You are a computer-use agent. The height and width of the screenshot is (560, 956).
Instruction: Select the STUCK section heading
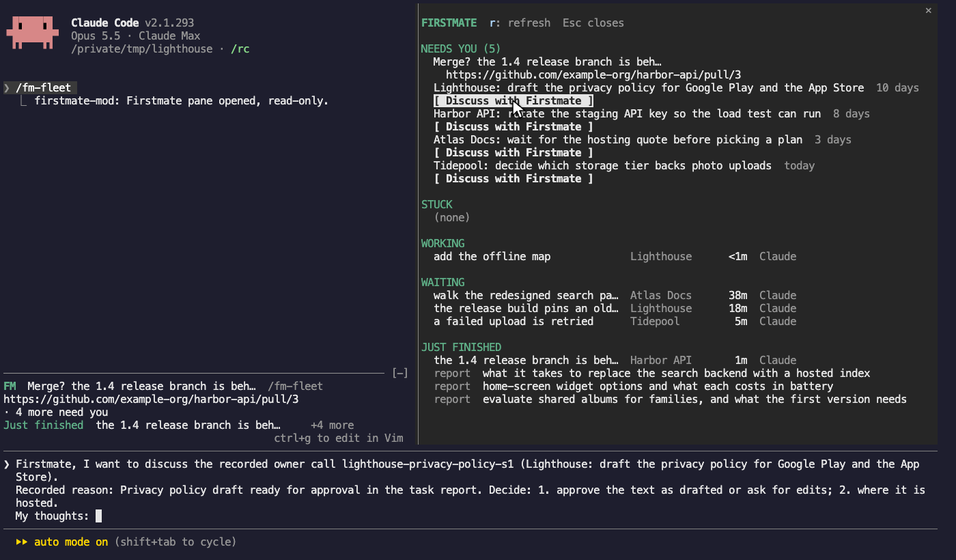437,204
